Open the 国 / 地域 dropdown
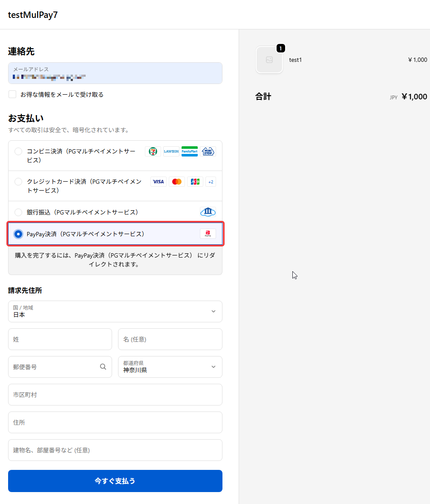 click(x=115, y=311)
